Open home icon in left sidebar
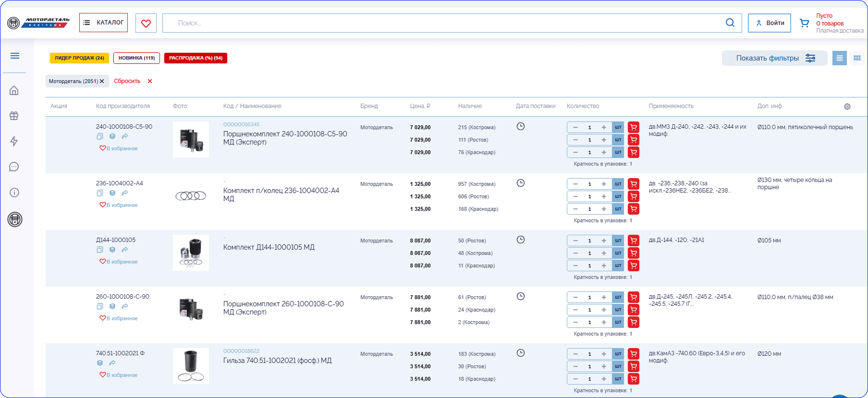The width and height of the screenshot is (868, 398). [14, 90]
